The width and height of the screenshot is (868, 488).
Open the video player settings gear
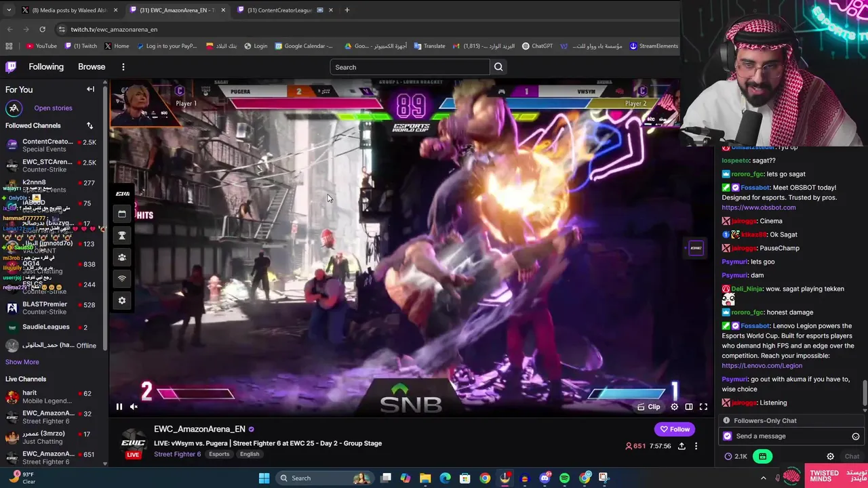pyautogui.click(x=674, y=407)
